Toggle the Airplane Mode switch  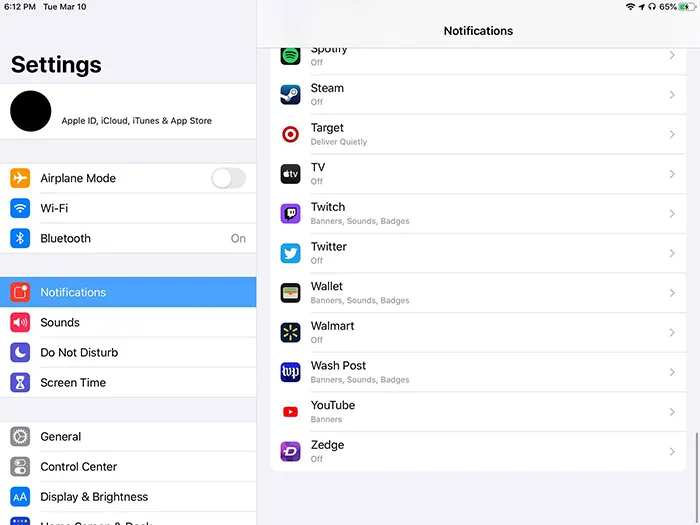[x=228, y=178]
